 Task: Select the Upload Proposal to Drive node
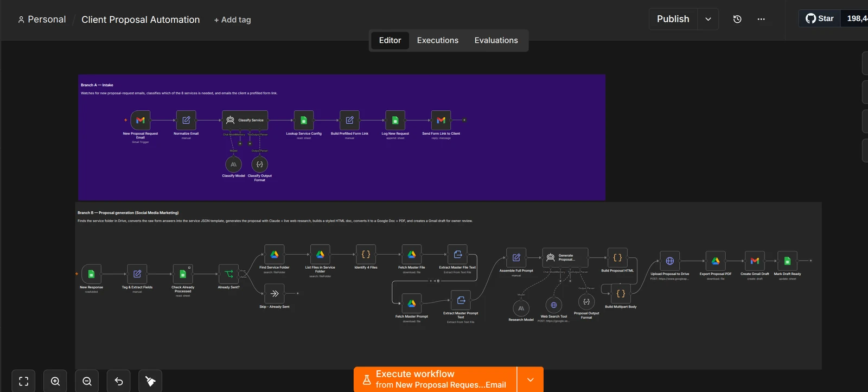coord(670,261)
